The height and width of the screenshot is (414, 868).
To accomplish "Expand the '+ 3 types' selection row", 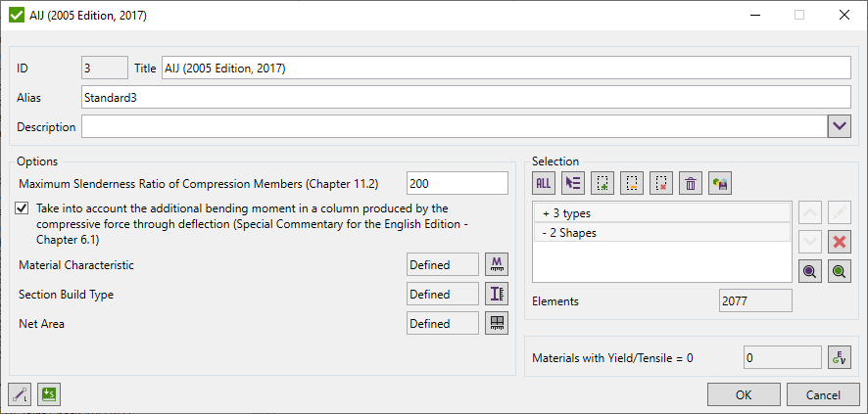I will pyautogui.click(x=663, y=212).
